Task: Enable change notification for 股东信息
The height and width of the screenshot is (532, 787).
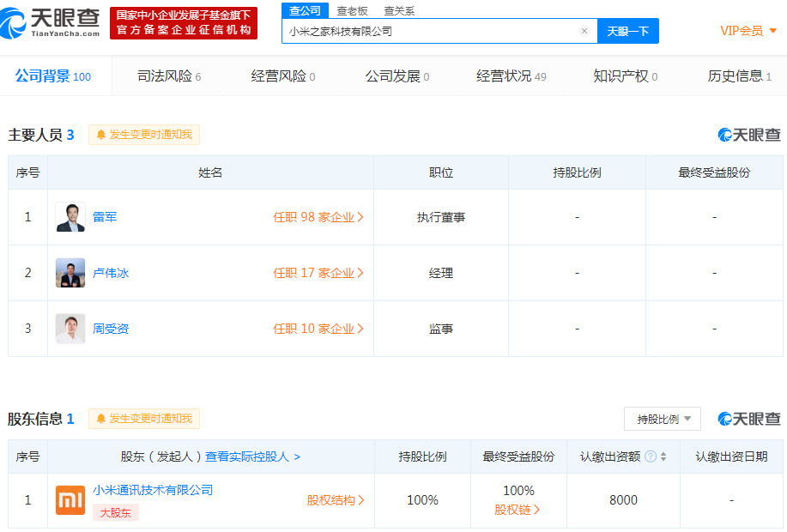Action: point(144,419)
